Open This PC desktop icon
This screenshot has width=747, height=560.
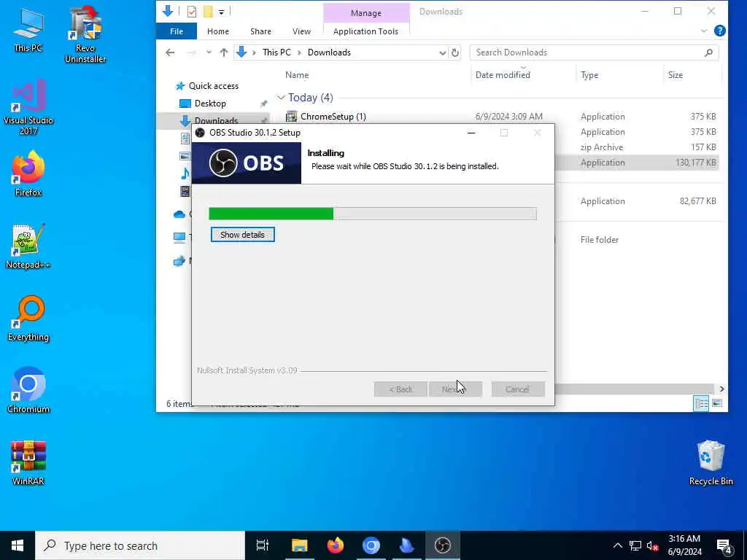28,29
